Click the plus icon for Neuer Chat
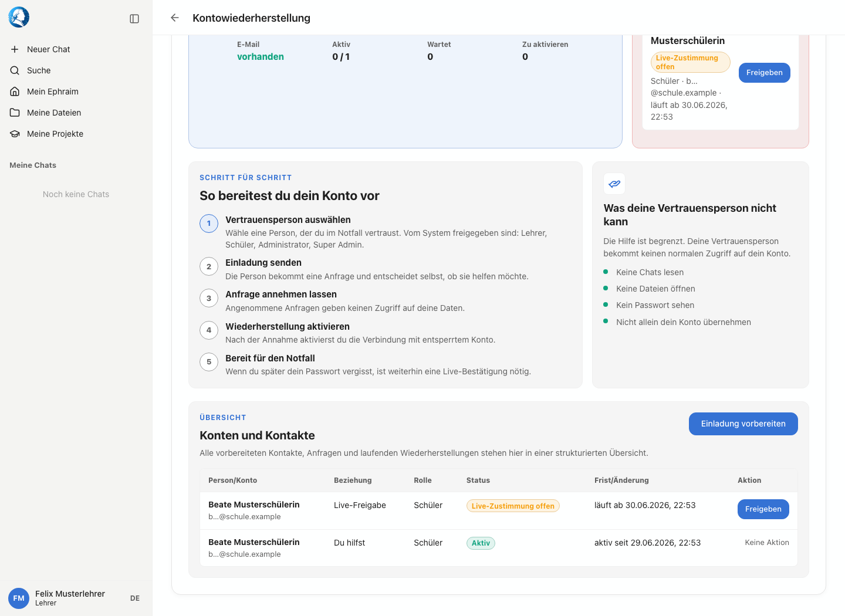 [x=15, y=49]
